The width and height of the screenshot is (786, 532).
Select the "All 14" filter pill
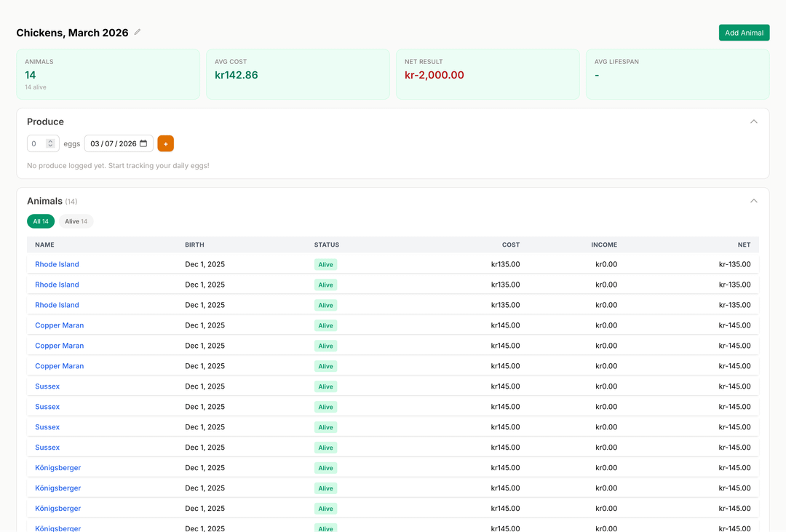[x=41, y=221]
